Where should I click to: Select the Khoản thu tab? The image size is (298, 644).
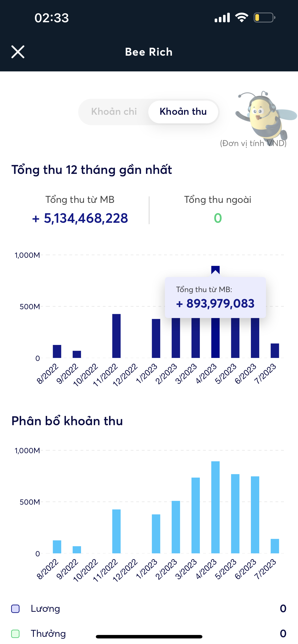pyautogui.click(x=183, y=112)
